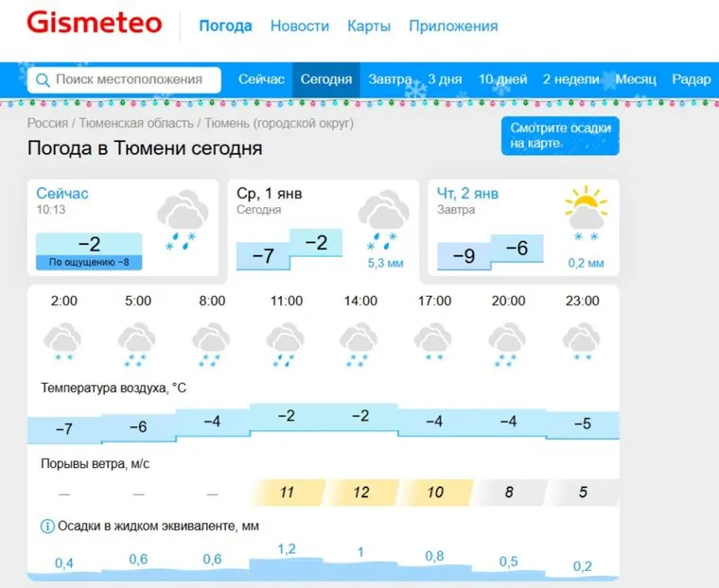Click the 23:00 forecast cloud icon
The width and height of the screenshot is (719, 588).
(x=582, y=344)
